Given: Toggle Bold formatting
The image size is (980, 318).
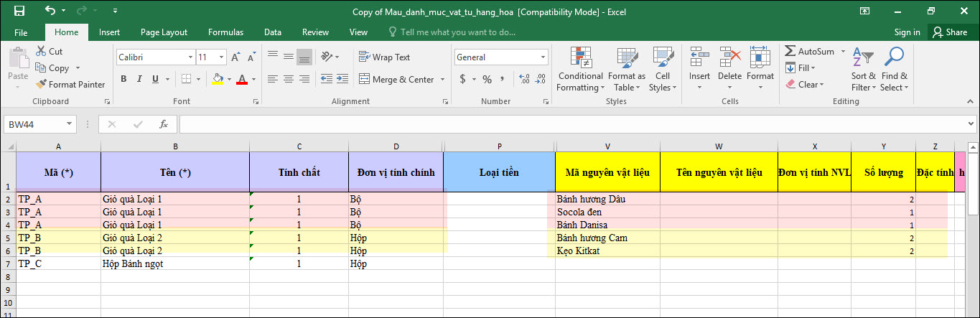Looking at the screenshot, I should tap(123, 79).
